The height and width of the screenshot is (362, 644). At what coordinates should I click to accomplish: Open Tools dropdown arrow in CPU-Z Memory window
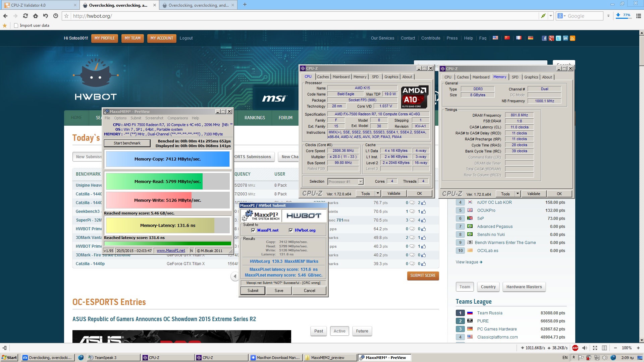[518, 194]
